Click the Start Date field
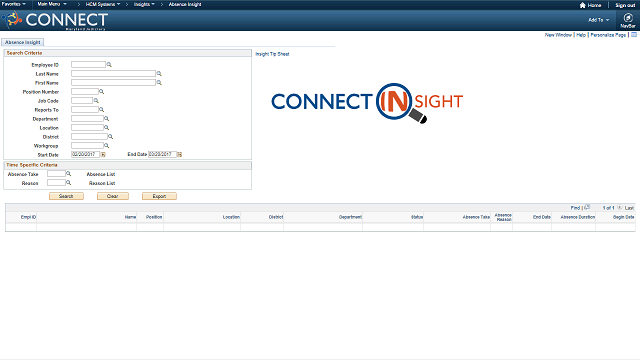 tap(85, 154)
